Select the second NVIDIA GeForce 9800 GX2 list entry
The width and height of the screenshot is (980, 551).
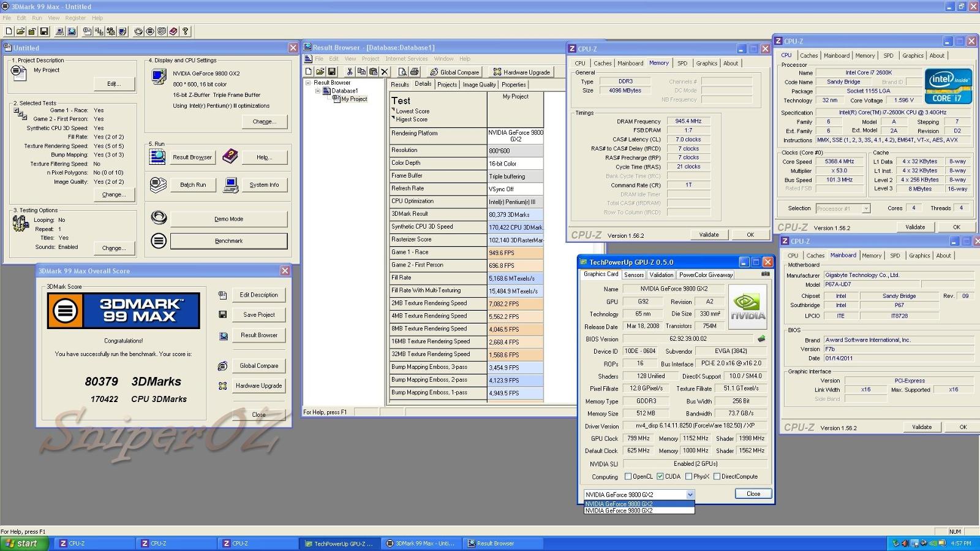tap(639, 511)
